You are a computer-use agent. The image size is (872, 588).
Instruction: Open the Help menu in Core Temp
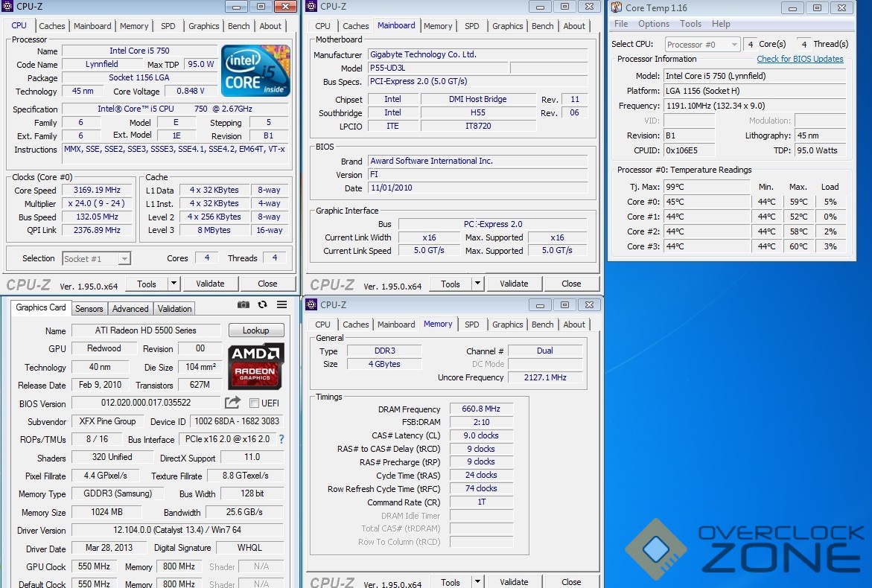720,24
